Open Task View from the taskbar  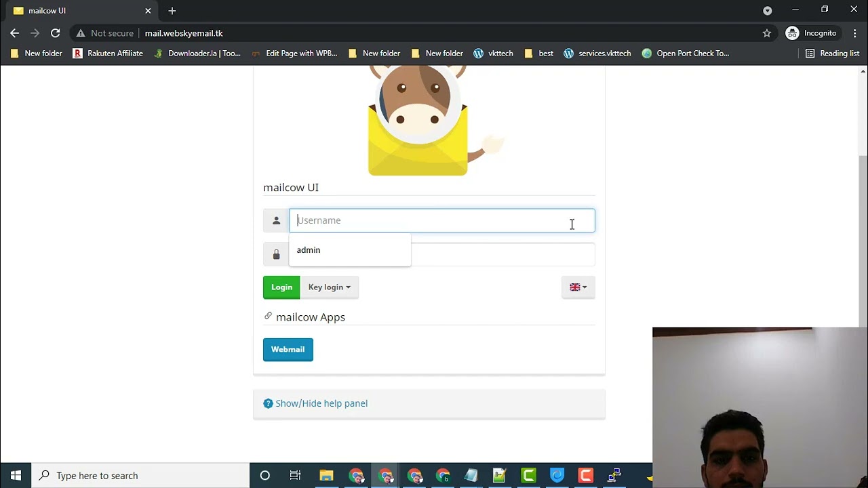point(295,475)
